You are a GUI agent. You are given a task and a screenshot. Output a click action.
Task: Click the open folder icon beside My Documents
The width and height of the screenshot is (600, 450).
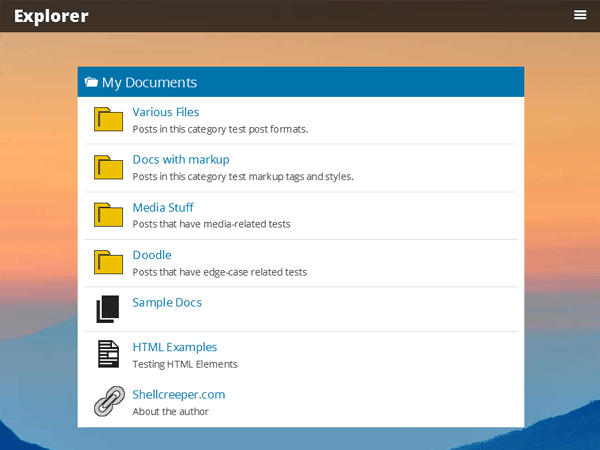click(91, 83)
